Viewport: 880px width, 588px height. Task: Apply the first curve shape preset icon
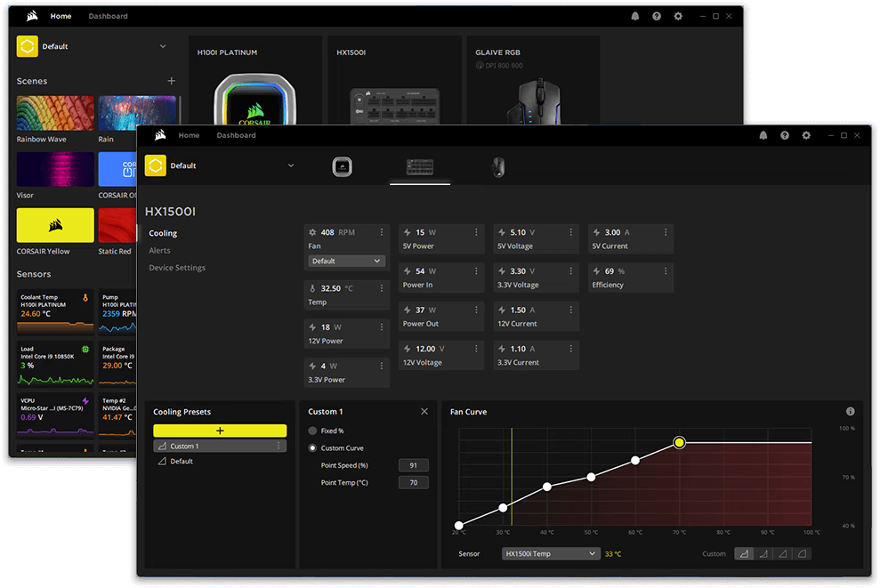pyautogui.click(x=743, y=553)
